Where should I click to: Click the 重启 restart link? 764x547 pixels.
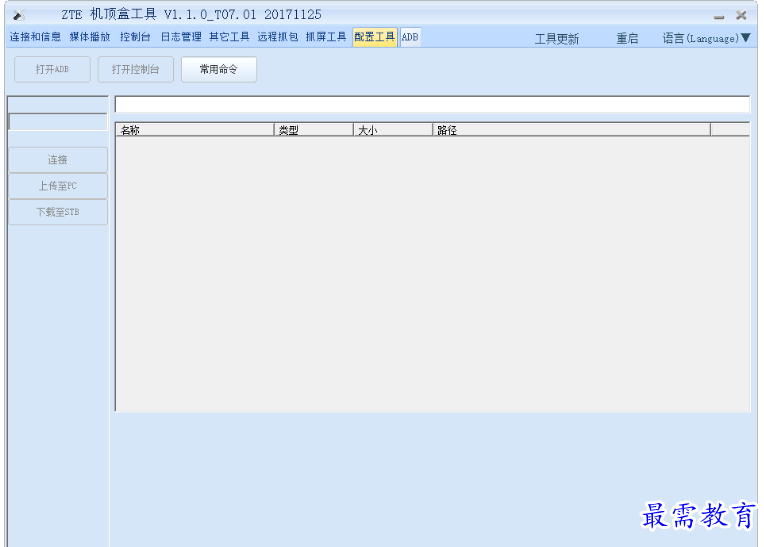(627, 38)
